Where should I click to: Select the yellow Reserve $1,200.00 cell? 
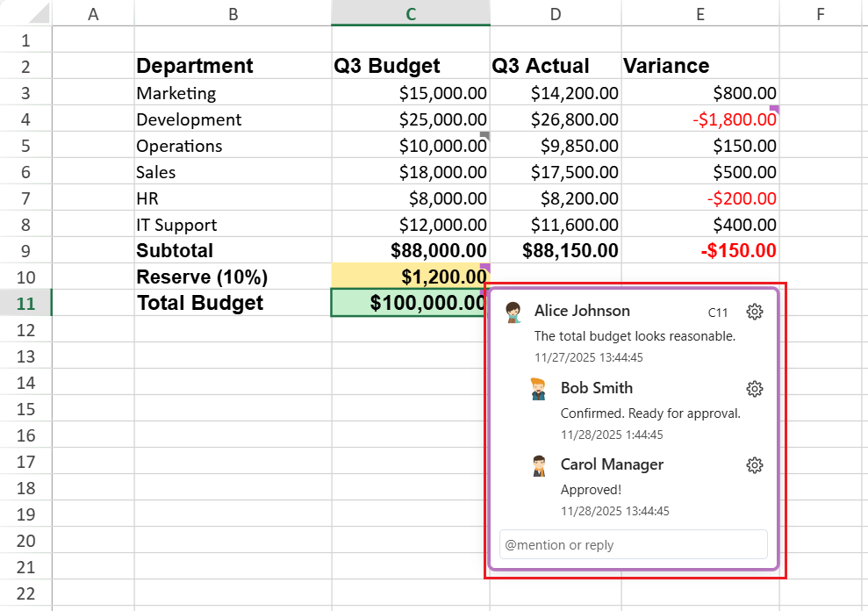(410, 277)
